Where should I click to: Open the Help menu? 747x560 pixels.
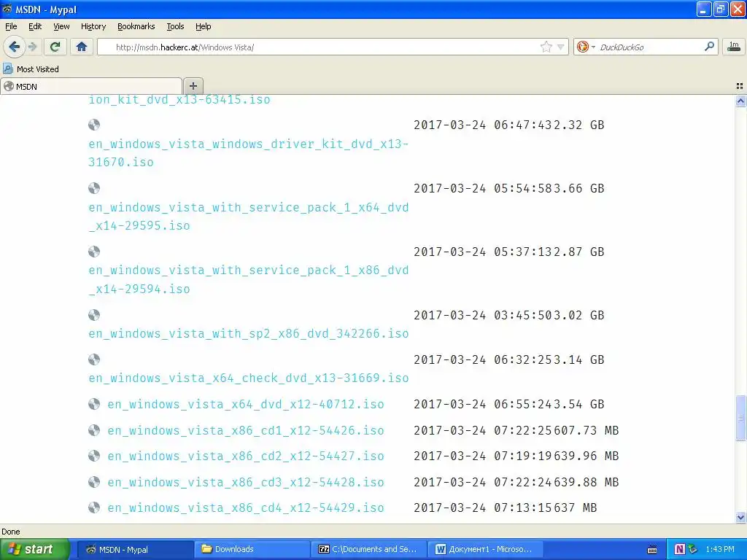coord(203,26)
